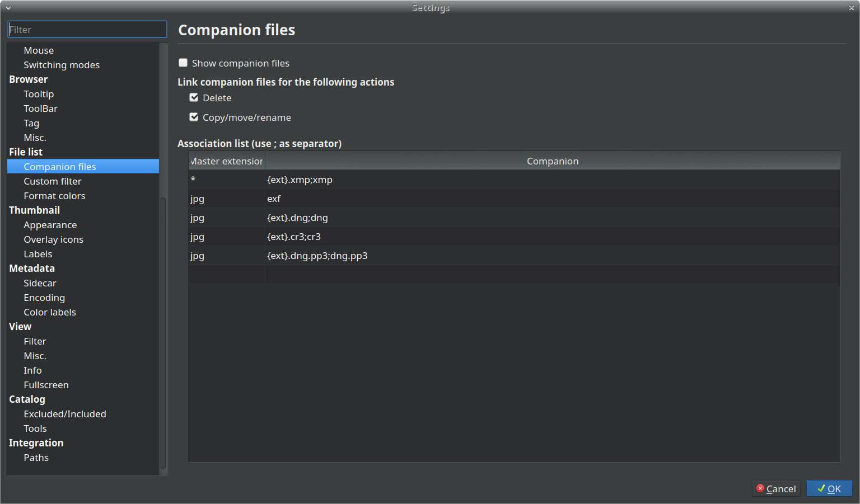
Task: Close the Settings dialog window
Action: pos(851,8)
